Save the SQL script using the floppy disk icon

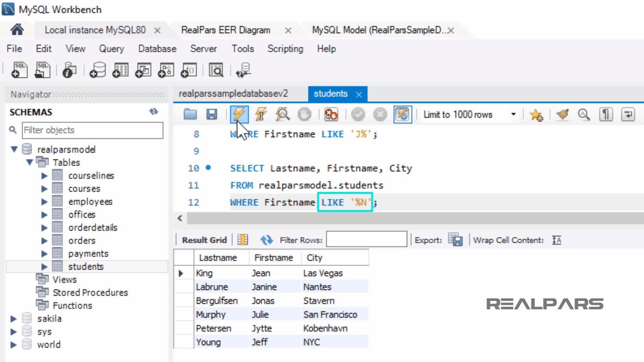click(212, 115)
